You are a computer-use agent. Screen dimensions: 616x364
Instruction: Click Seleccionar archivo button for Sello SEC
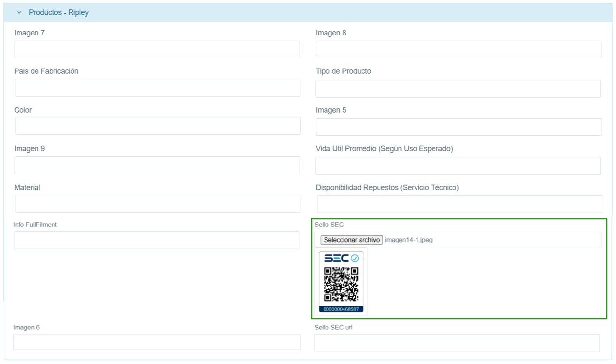[x=351, y=240]
